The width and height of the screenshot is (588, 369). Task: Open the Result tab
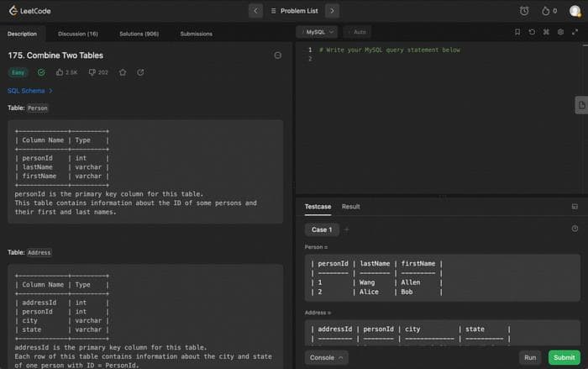pyautogui.click(x=350, y=206)
